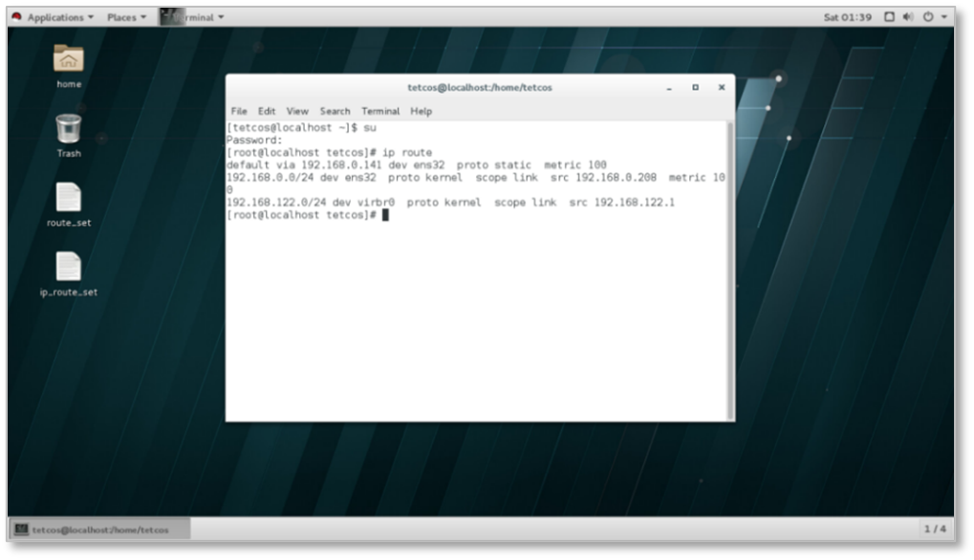Image resolution: width=974 pixels, height=560 pixels.
Task: Click the Sat 01:39 clock
Action: 847,17
